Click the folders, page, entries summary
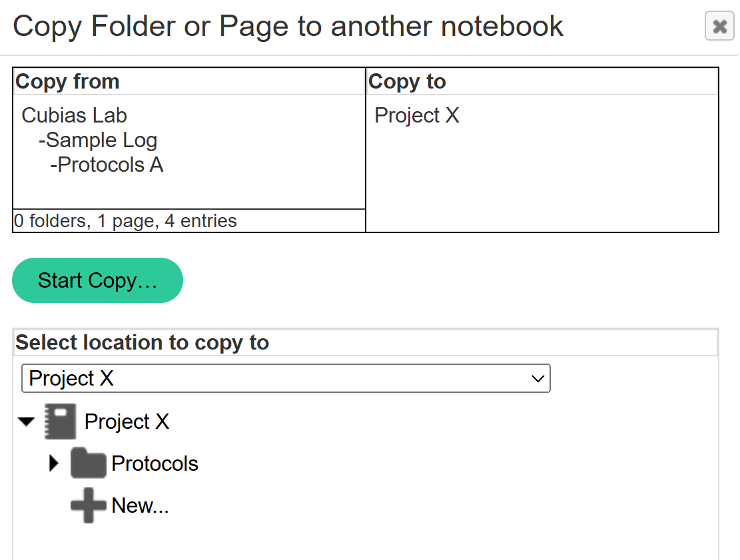740x560 pixels. point(125,220)
